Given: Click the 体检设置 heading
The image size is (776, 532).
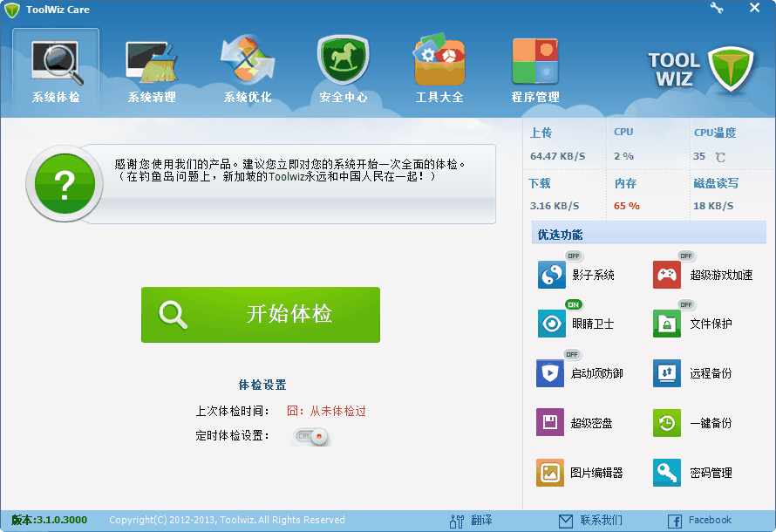Looking at the screenshot, I should [x=262, y=385].
